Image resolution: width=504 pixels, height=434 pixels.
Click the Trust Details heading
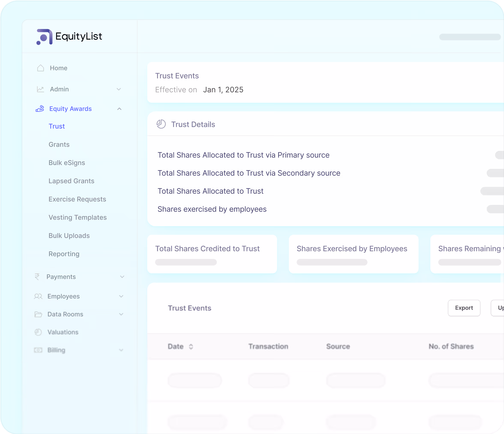click(x=193, y=124)
